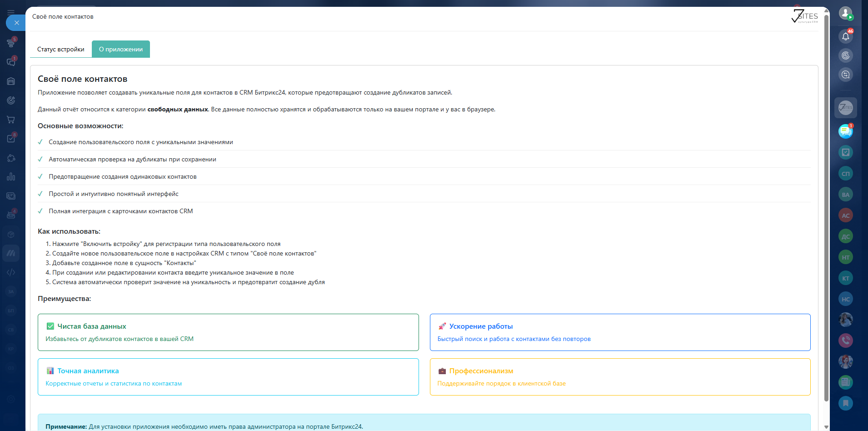The image size is (868, 431).
Task: Click the Профессионализм card title
Action: pos(481,371)
